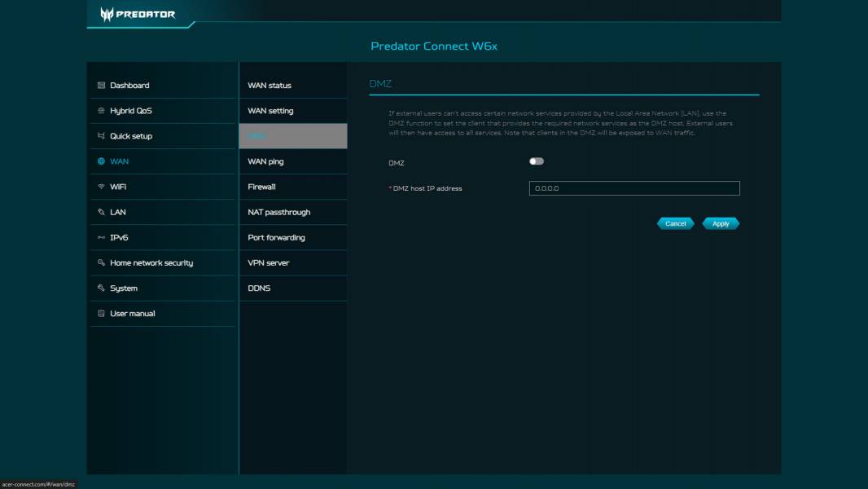Select the WiFi sidebar icon
Viewport: 868px width, 489px height.
tap(100, 186)
